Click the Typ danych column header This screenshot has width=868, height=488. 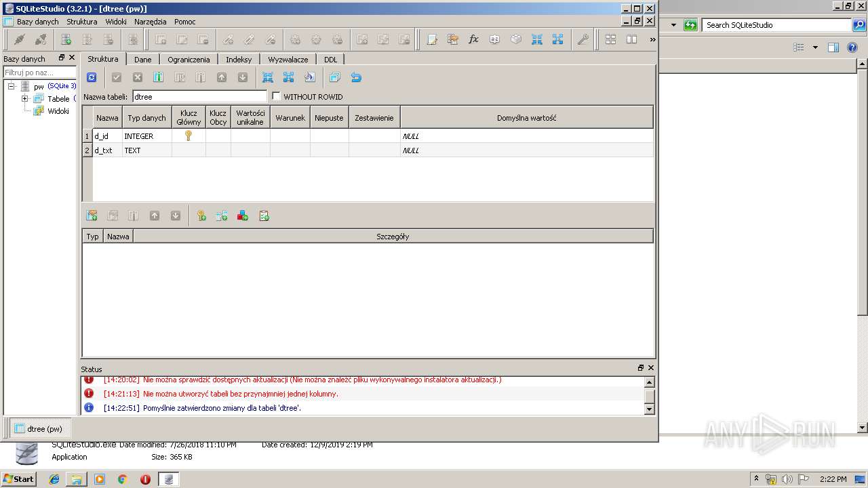147,117
